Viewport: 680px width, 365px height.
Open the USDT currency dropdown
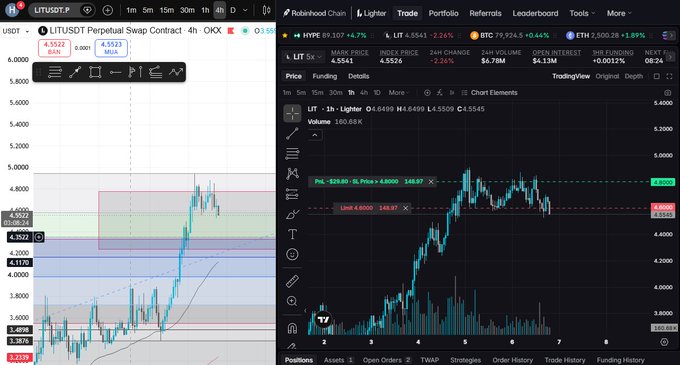tap(16, 31)
